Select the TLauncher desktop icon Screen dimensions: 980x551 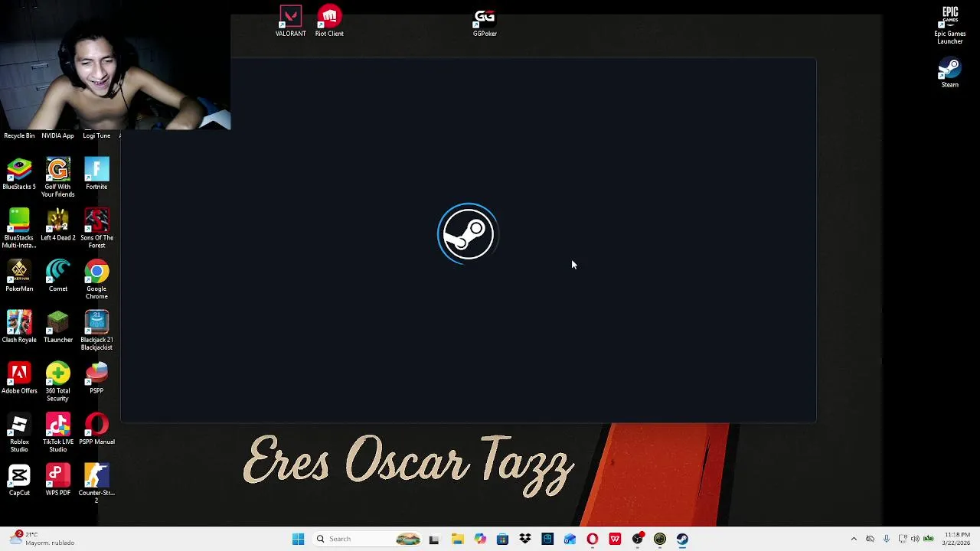coord(58,328)
